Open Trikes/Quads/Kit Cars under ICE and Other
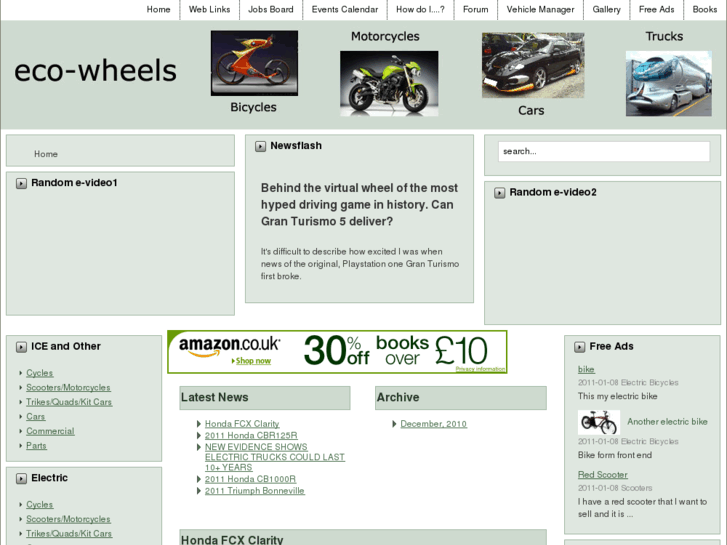The height and width of the screenshot is (545, 727). [69, 402]
